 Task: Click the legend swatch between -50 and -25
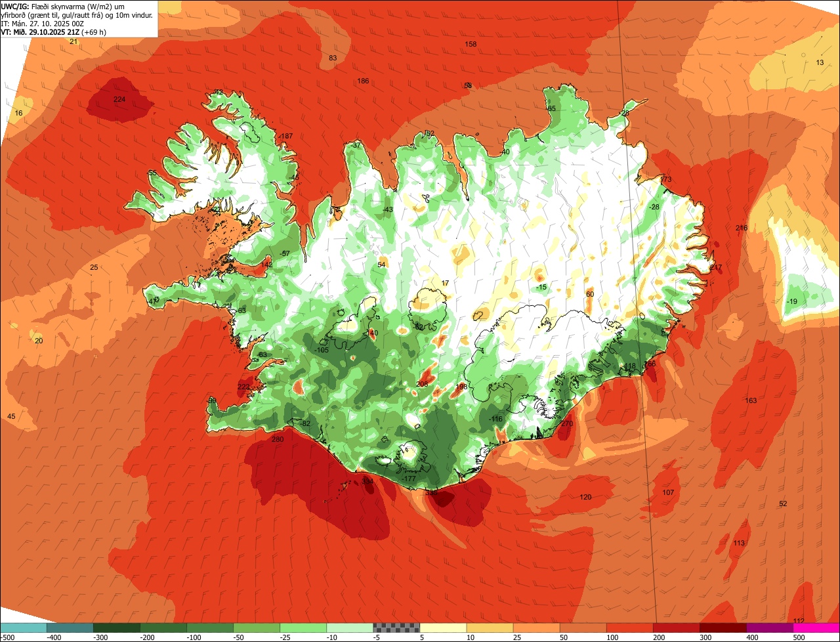click(257, 628)
